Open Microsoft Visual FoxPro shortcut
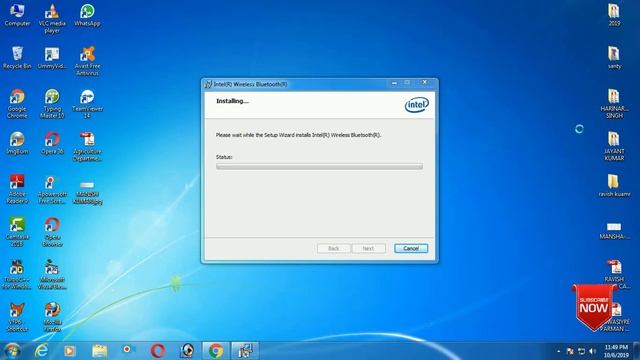 (x=52, y=274)
